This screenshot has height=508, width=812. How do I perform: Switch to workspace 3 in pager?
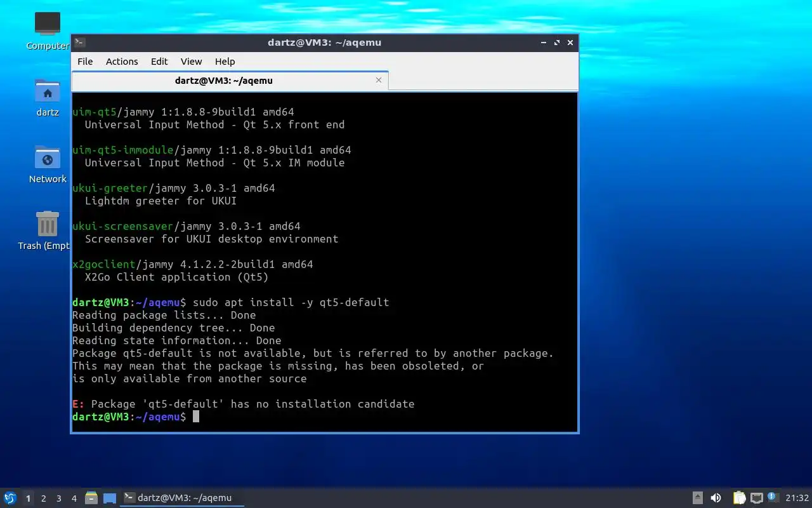(x=58, y=498)
